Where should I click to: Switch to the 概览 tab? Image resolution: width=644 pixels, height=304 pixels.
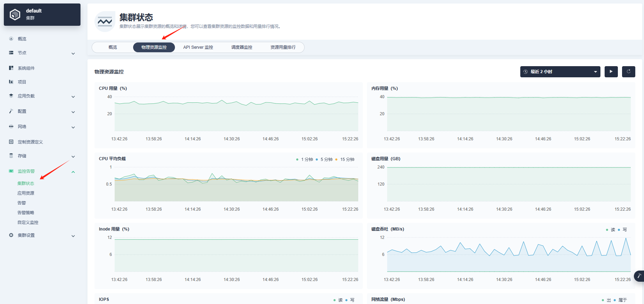click(x=113, y=47)
